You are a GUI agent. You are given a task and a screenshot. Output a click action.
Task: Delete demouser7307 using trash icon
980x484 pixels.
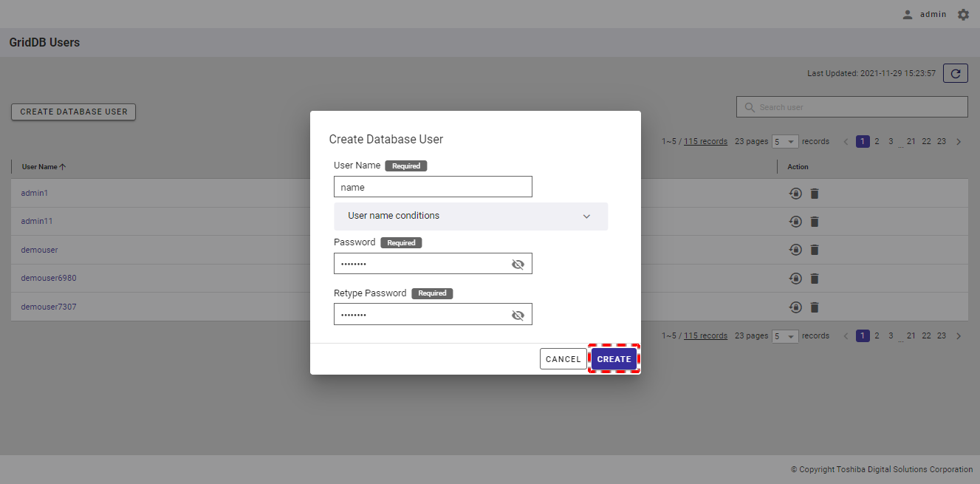pyautogui.click(x=815, y=307)
